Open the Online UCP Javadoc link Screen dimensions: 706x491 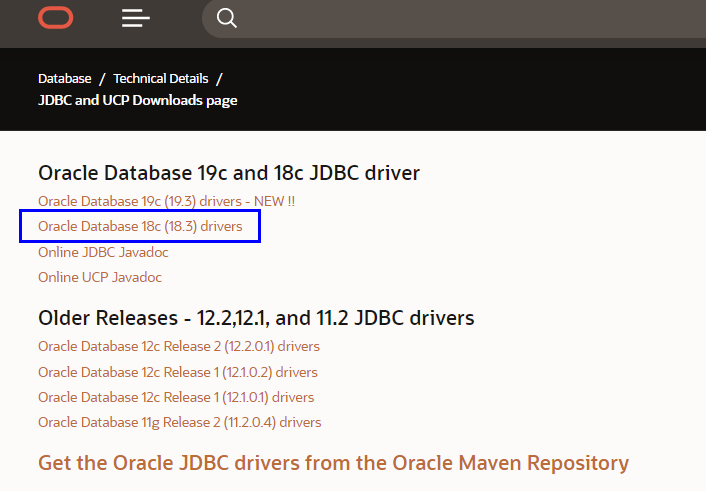click(100, 277)
